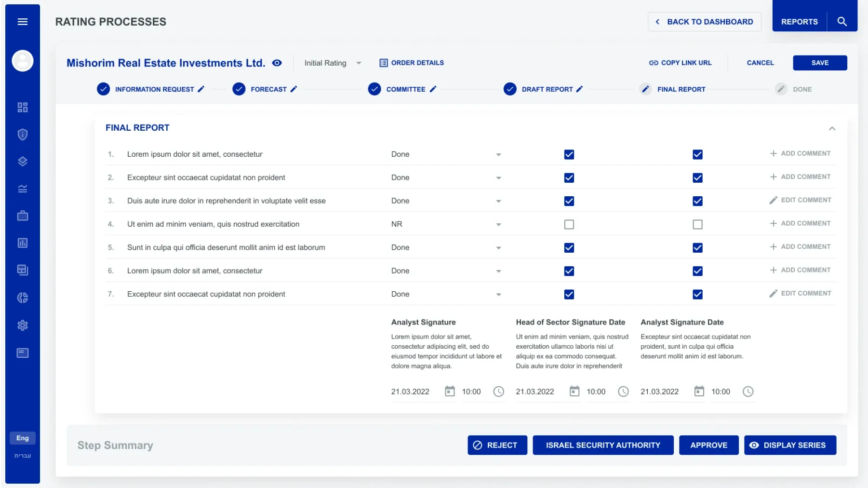Add comment on row 4
This screenshot has width=868, height=488.
800,223
